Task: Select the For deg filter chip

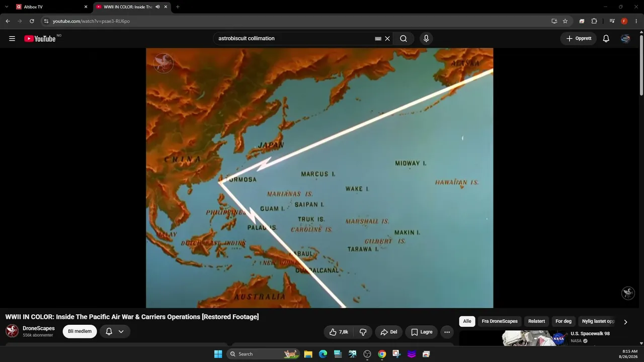Action: [563, 321]
